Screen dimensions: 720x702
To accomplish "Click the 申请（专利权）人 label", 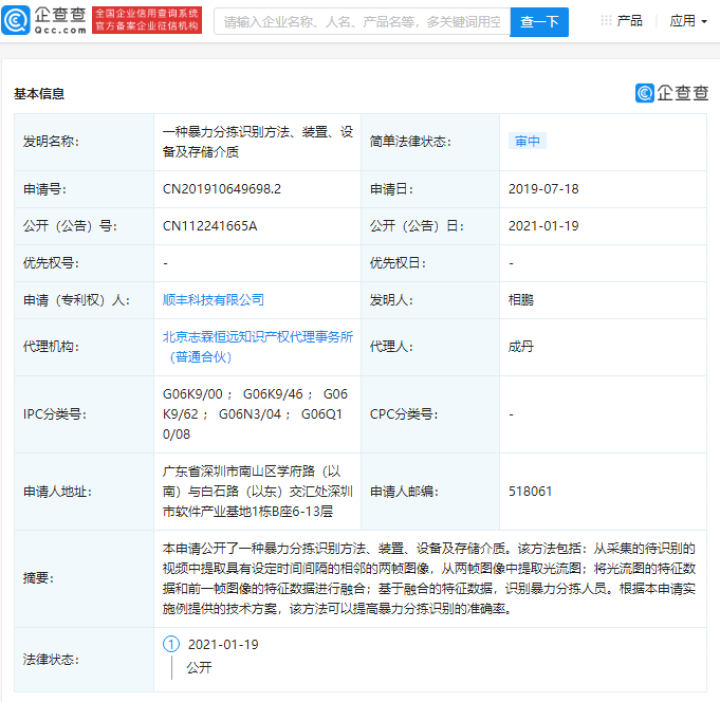I will point(77,300).
